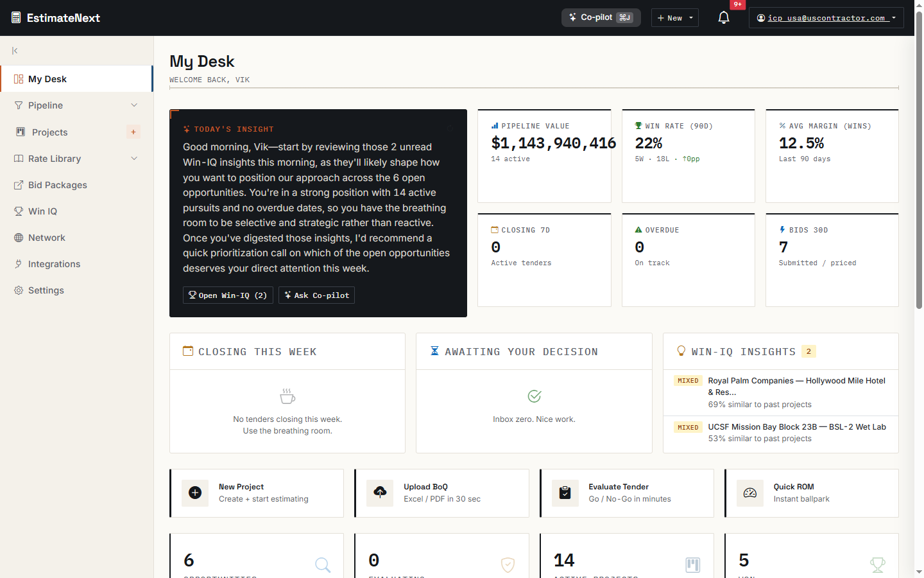Go to Bid Packages in sidebar
This screenshot has height=578, width=924.
[x=76, y=185]
